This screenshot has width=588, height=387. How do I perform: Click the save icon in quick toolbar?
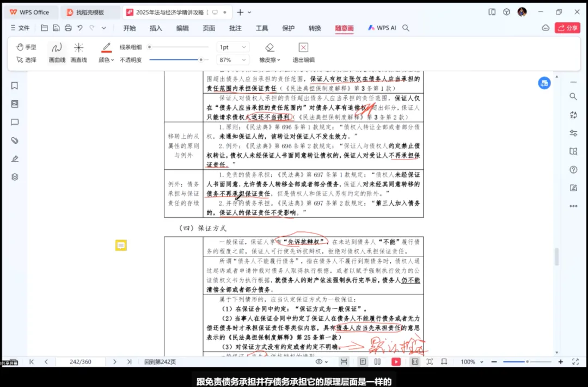[x=56, y=28]
